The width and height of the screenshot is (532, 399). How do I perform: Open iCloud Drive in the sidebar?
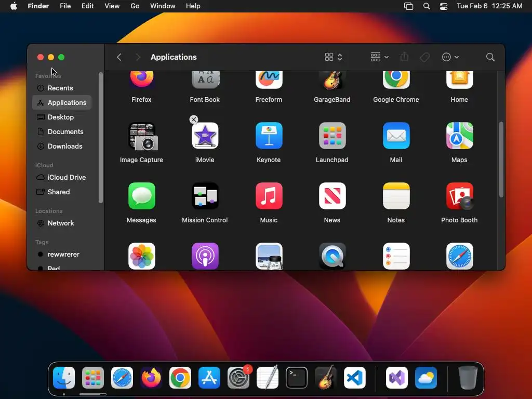pos(62,178)
